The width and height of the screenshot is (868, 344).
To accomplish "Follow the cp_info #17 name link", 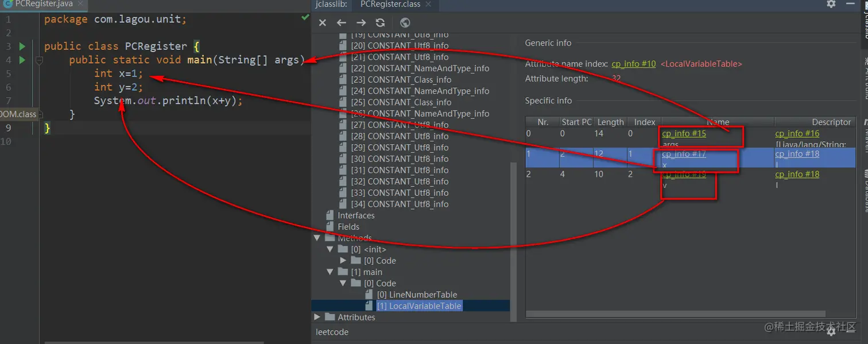I will [x=684, y=154].
